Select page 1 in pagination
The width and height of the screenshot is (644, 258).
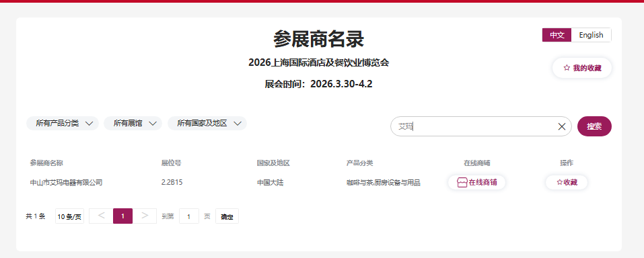click(x=122, y=216)
